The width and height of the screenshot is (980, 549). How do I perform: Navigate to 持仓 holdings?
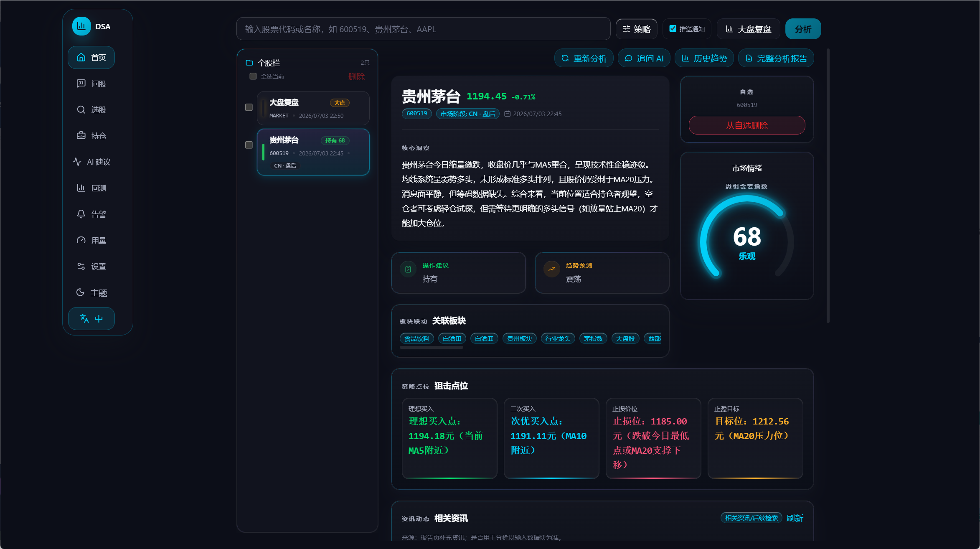point(91,136)
